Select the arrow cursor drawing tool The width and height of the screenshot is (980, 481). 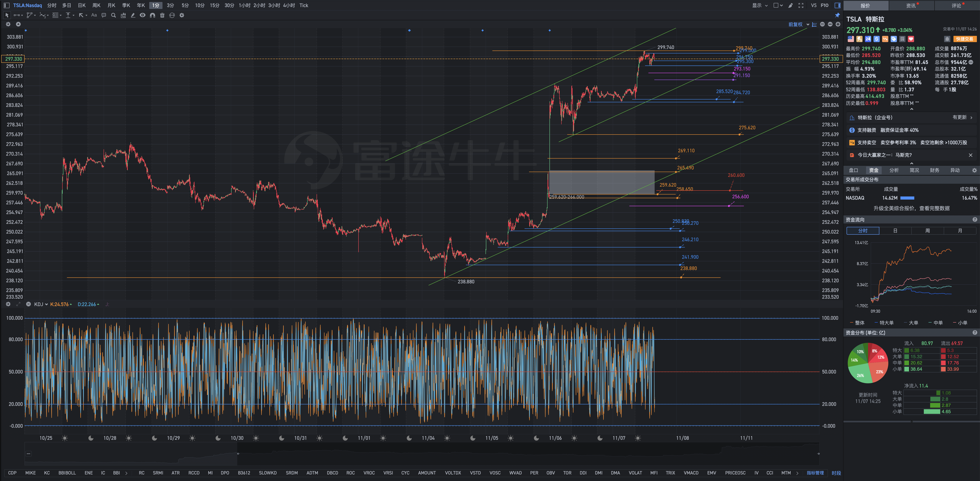point(6,15)
